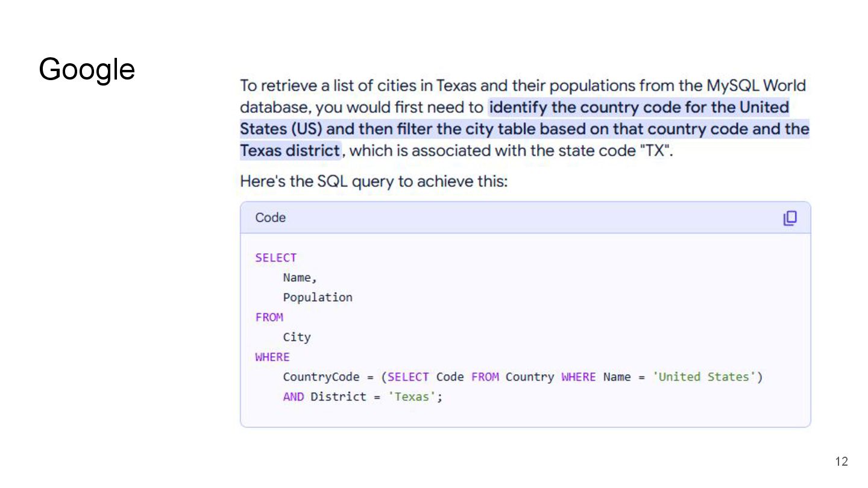Click the state code "TX" in the paragraph
868x488 pixels.
click(654, 150)
